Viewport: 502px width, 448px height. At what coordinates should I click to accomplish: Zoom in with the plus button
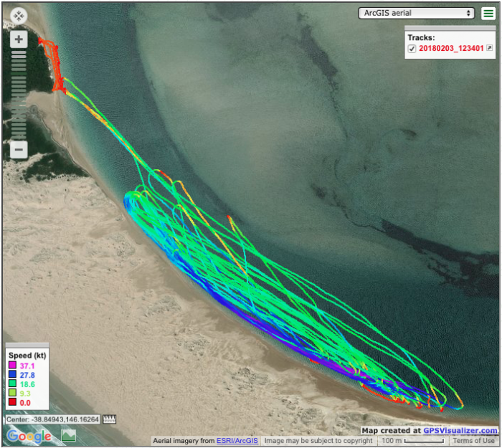coord(19,39)
